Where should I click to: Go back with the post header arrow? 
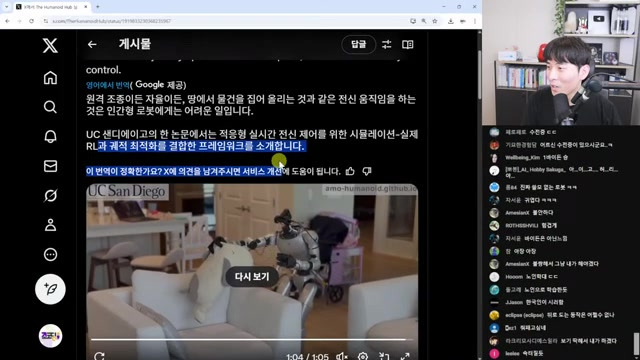(x=92, y=44)
